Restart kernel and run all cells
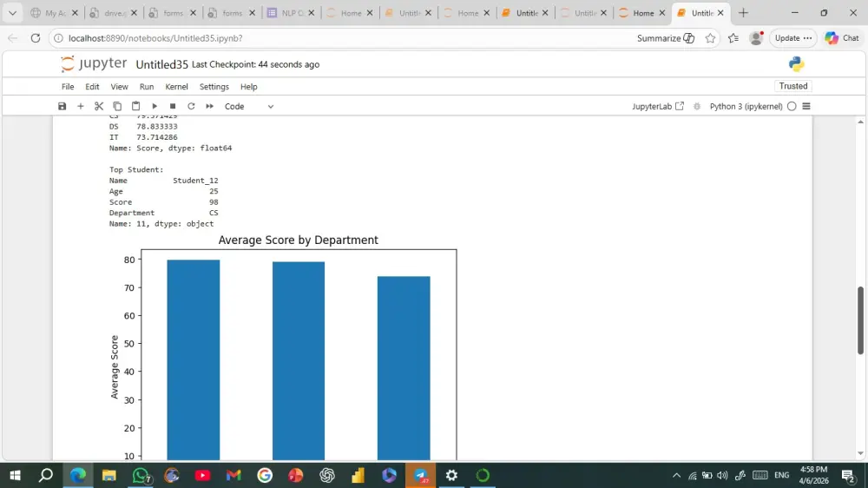Screen dimensions: 868x488 tap(210, 106)
